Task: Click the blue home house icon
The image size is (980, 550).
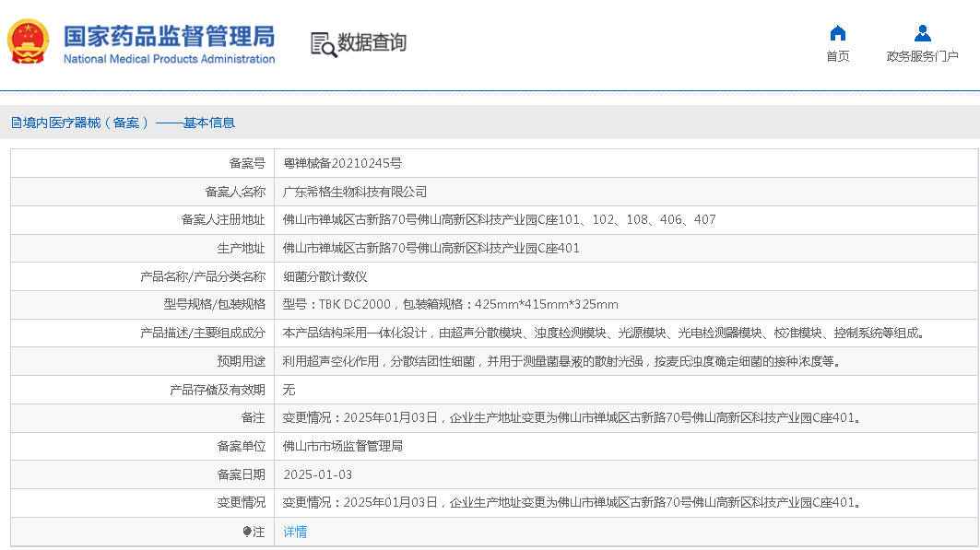Action: click(837, 33)
